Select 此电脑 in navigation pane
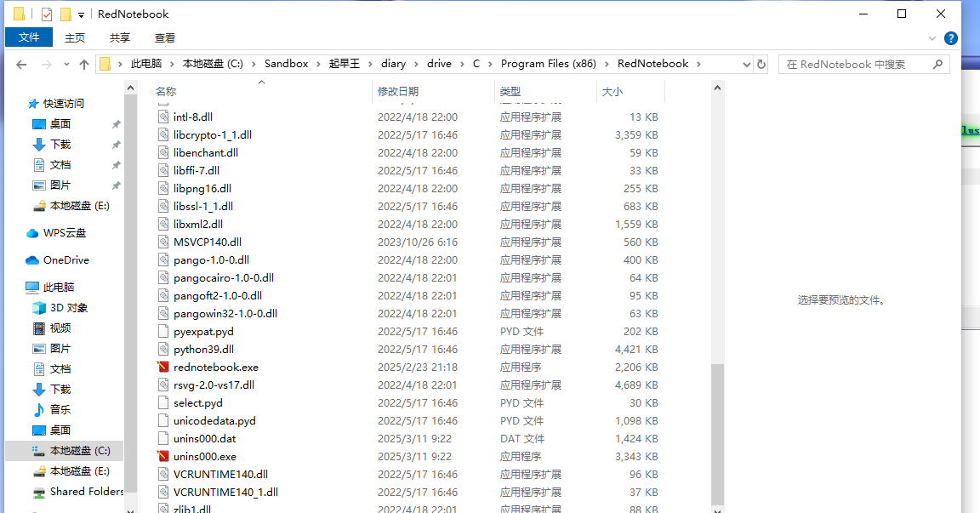Image resolution: width=980 pixels, height=513 pixels. pyautogui.click(x=58, y=288)
